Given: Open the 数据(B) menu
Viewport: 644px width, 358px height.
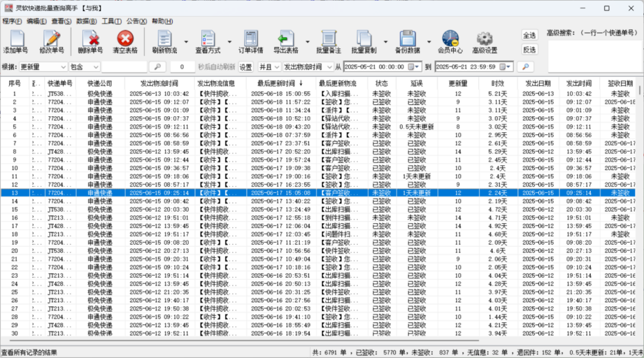Looking at the screenshot, I should point(86,21).
